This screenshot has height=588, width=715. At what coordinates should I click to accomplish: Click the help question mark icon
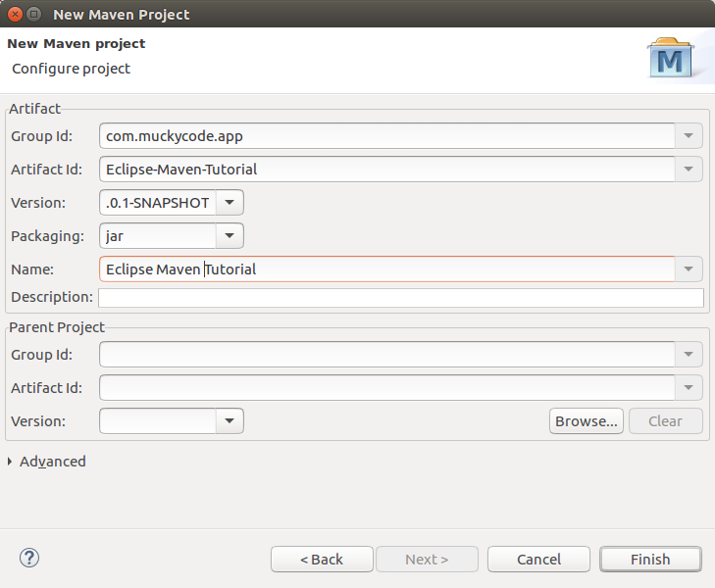pyautogui.click(x=29, y=558)
